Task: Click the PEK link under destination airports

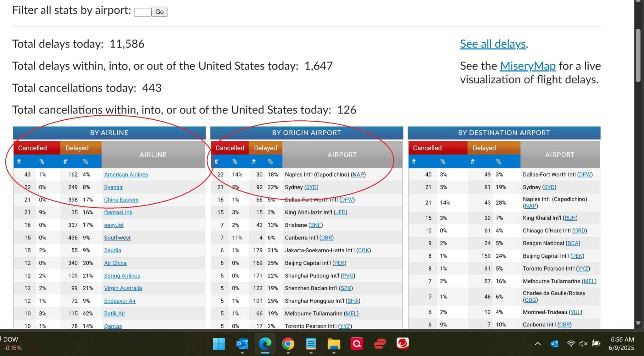Action: [577, 256]
